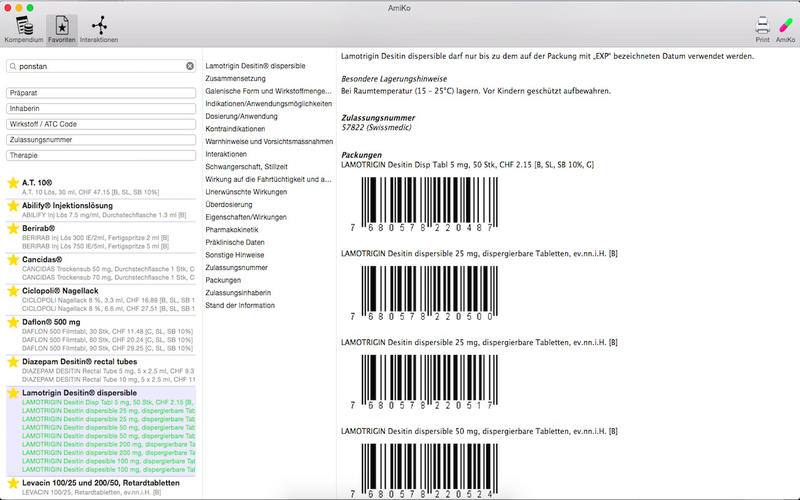Click inside the ponstan search field
Image resolution: width=800 pixels, height=500 pixels.
point(101,66)
